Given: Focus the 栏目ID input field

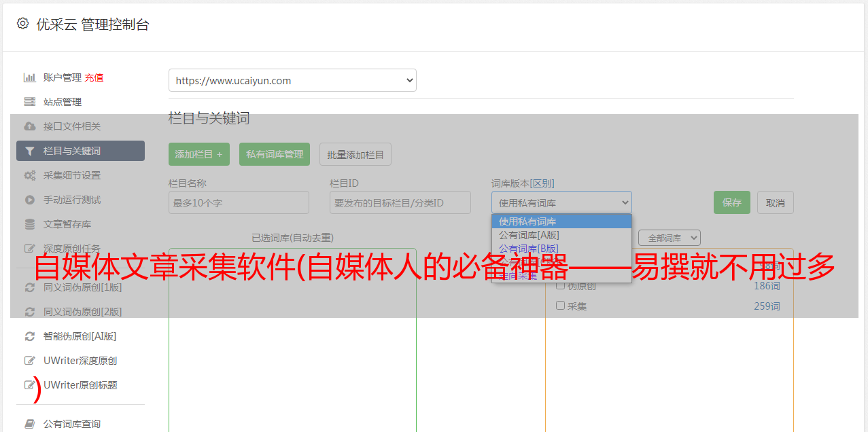Looking at the screenshot, I should point(400,202).
